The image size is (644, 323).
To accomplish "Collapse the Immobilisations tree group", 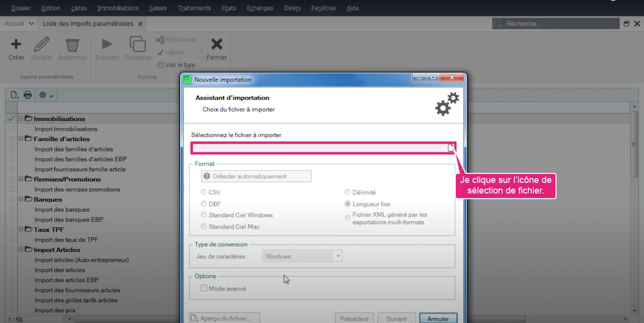I will coord(21,118).
